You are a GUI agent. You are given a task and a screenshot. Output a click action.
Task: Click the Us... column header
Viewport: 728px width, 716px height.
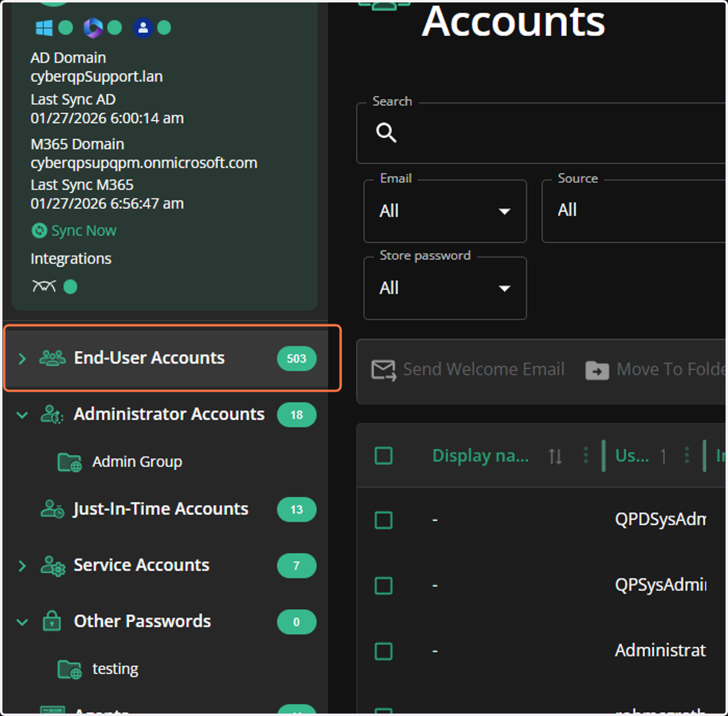[x=632, y=456]
